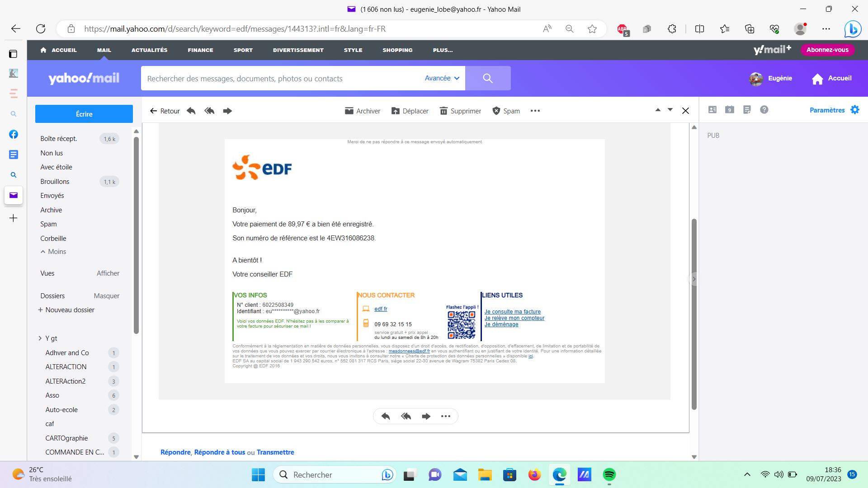Expand the Y gt folder
The height and width of the screenshot is (488, 868).
tap(40, 338)
